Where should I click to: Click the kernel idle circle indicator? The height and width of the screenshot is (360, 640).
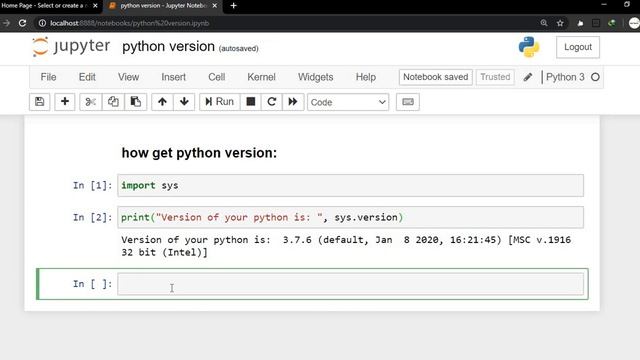(595, 77)
